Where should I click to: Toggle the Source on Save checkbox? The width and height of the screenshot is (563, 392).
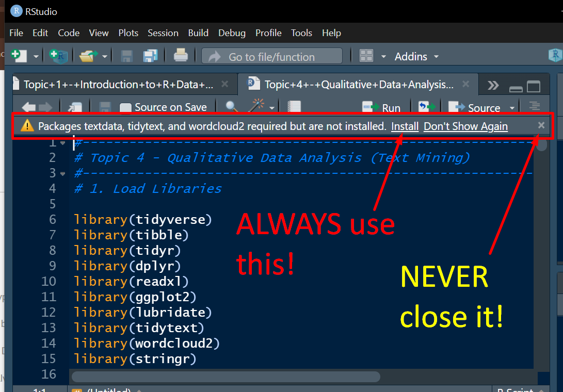(x=125, y=108)
